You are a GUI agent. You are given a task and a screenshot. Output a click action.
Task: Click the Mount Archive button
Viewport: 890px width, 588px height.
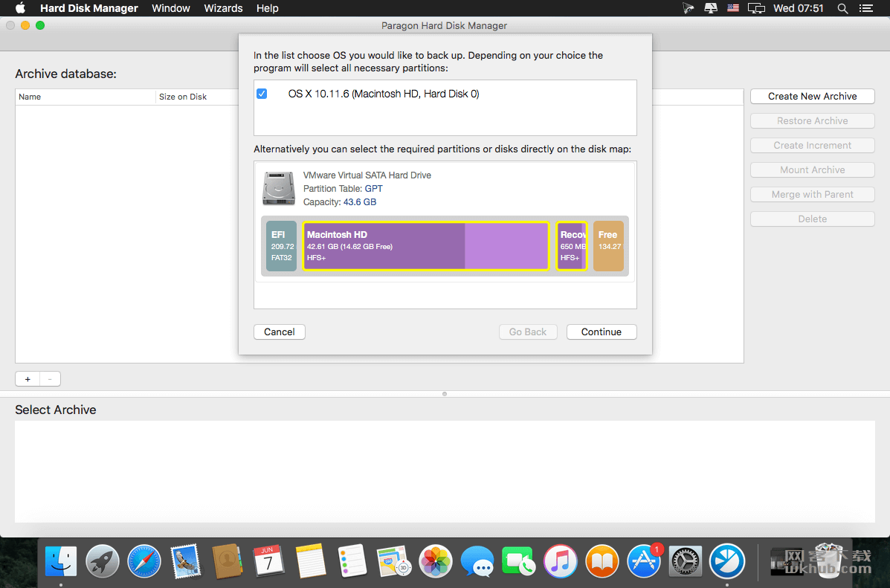coord(812,169)
